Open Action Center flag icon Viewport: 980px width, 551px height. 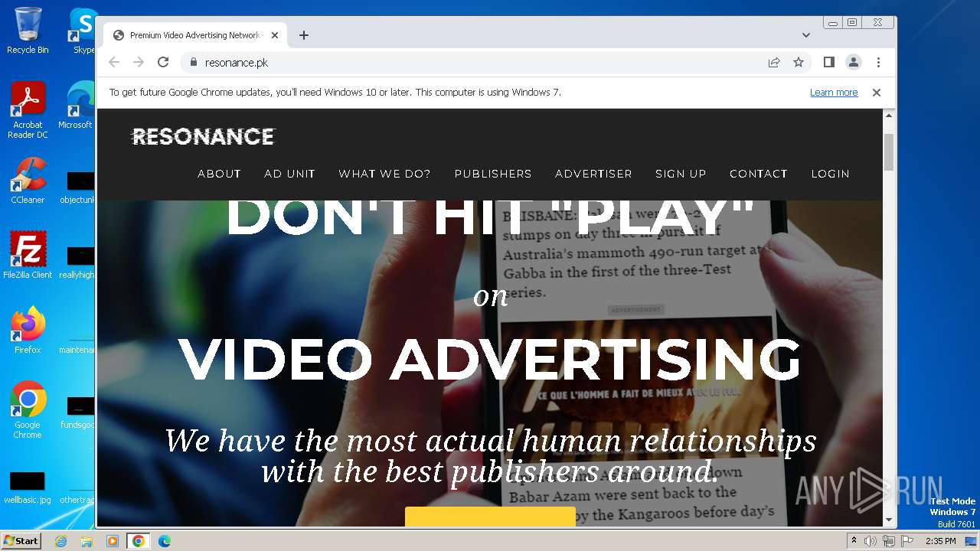pyautogui.click(x=907, y=541)
